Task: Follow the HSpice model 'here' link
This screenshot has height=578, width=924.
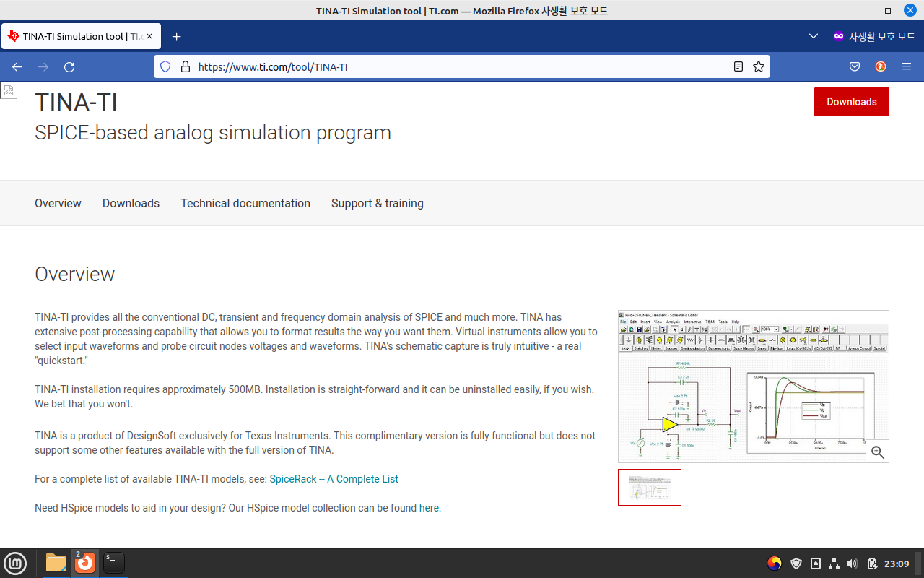Action: pos(429,508)
